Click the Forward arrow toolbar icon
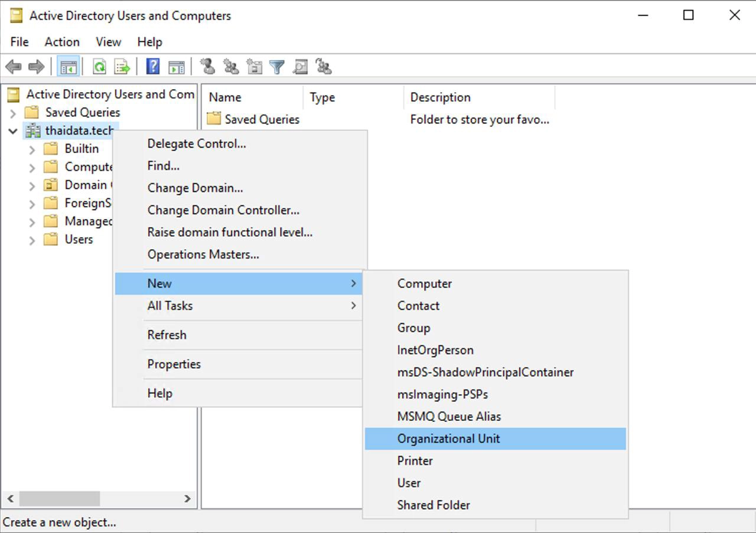756x533 pixels. click(x=37, y=67)
